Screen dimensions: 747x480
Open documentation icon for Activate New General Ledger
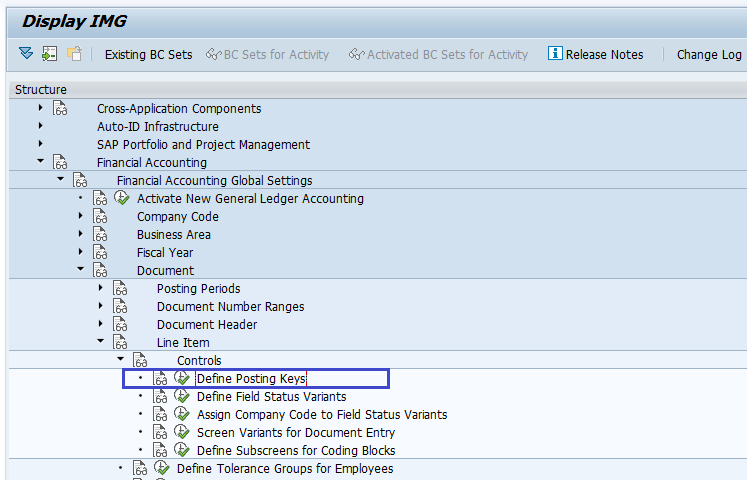(x=100, y=199)
